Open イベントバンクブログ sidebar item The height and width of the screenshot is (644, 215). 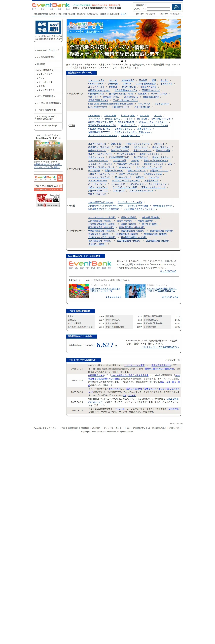tap(47, 126)
